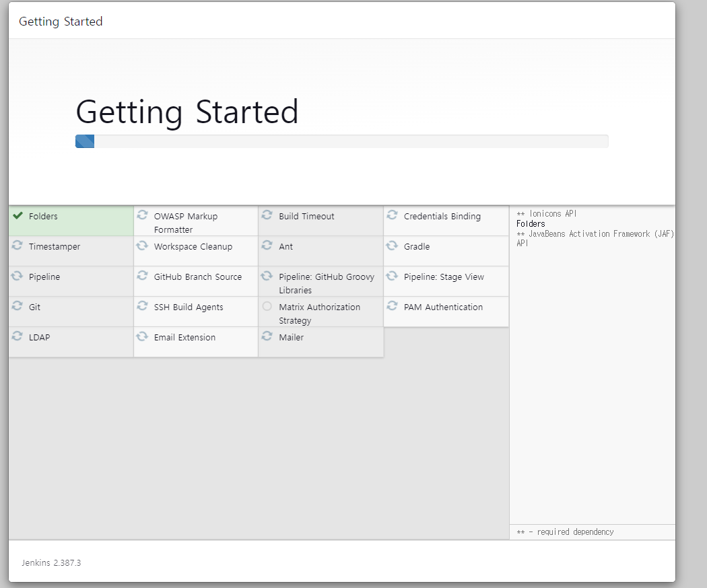The width and height of the screenshot is (707, 588).
Task: Click the required dependency legend text
Action: click(x=565, y=531)
